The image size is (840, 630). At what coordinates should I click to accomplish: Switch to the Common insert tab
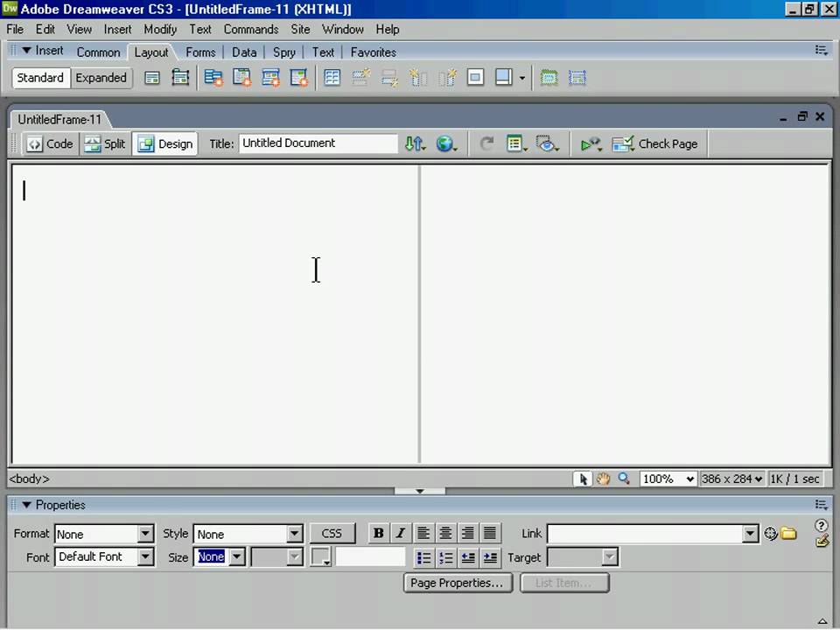(x=99, y=52)
